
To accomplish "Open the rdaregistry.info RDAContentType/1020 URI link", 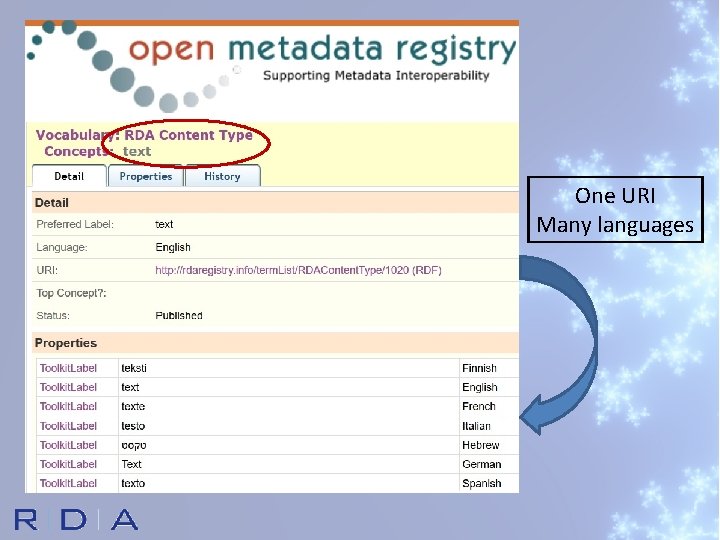I will click(x=298, y=270).
